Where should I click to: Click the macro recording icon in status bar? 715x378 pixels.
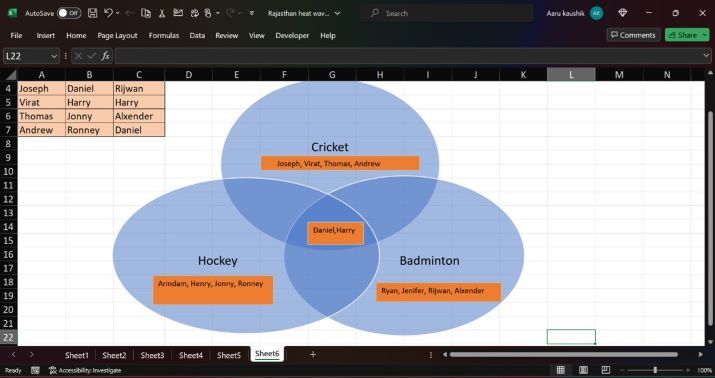coord(35,370)
